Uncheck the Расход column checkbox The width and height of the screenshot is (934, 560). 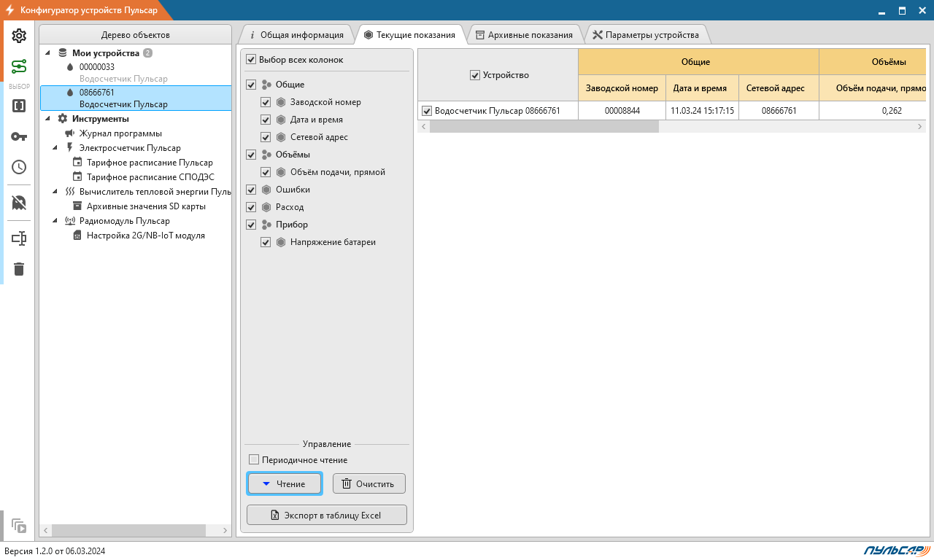pyautogui.click(x=252, y=207)
